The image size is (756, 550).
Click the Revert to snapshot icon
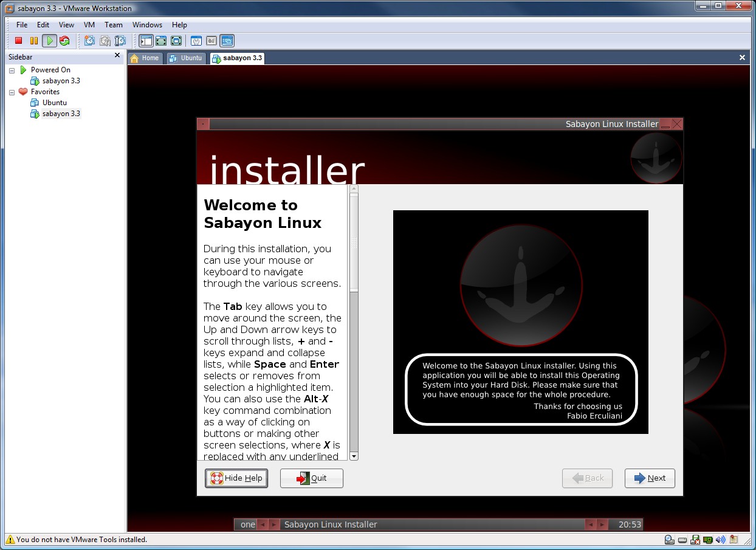pos(105,41)
